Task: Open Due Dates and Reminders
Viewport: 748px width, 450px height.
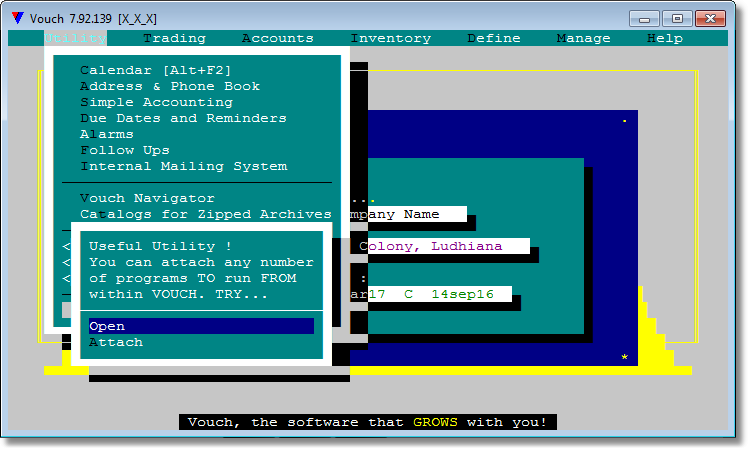Action: 183,118
